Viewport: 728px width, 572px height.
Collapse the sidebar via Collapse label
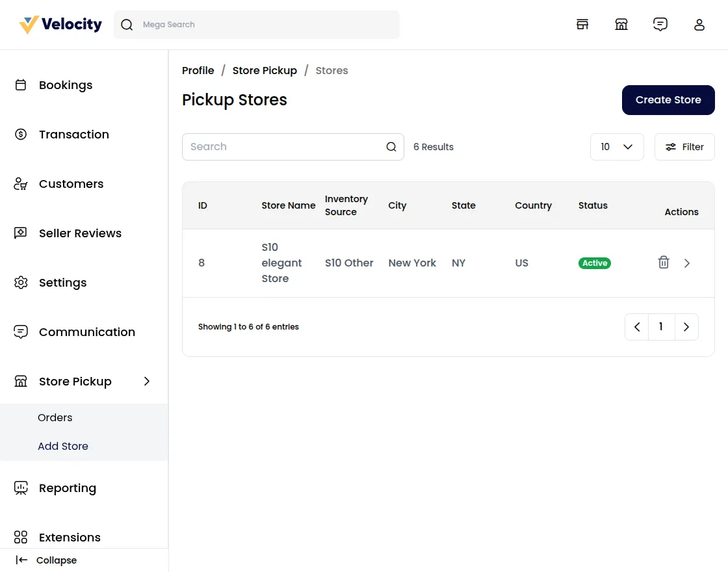(56, 560)
